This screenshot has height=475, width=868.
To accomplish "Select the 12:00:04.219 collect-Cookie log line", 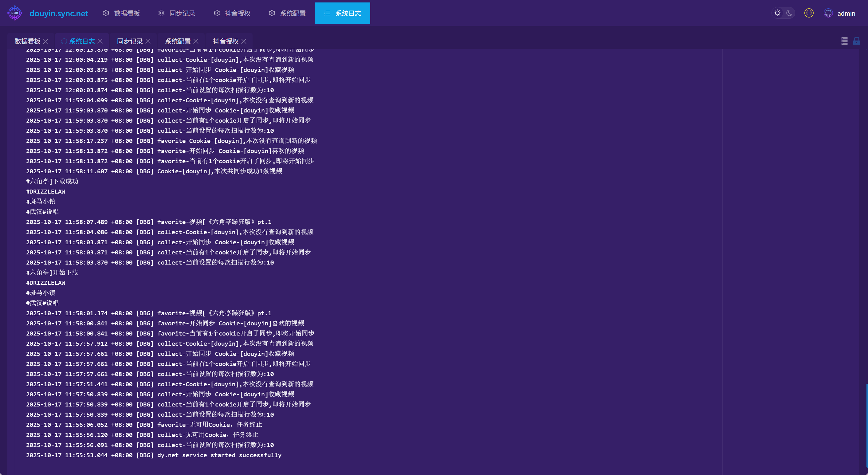I will (x=170, y=60).
